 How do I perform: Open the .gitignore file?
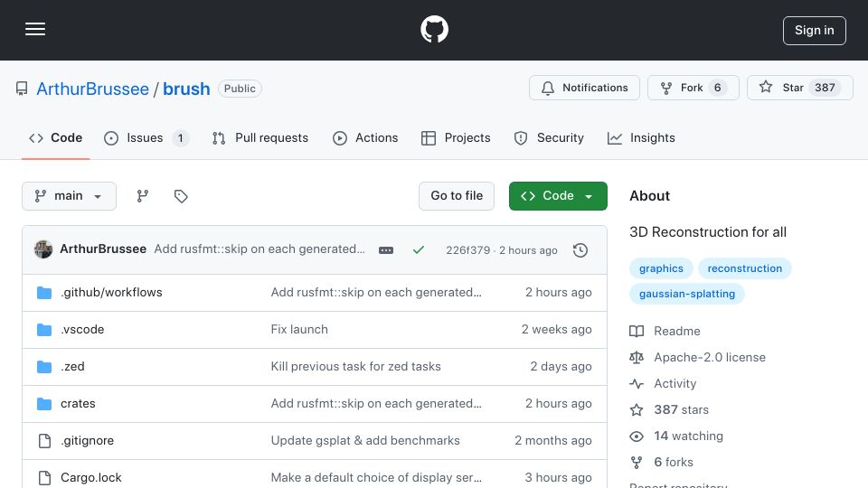88,440
